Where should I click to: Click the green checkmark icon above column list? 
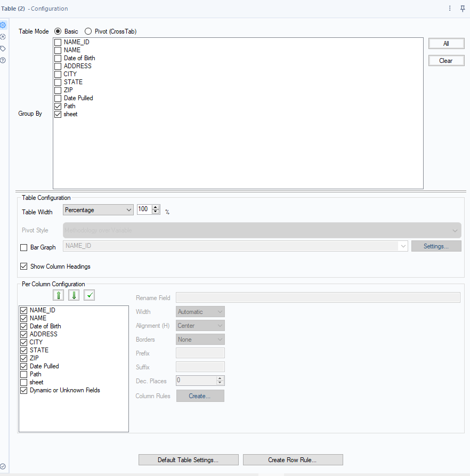(89, 295)
